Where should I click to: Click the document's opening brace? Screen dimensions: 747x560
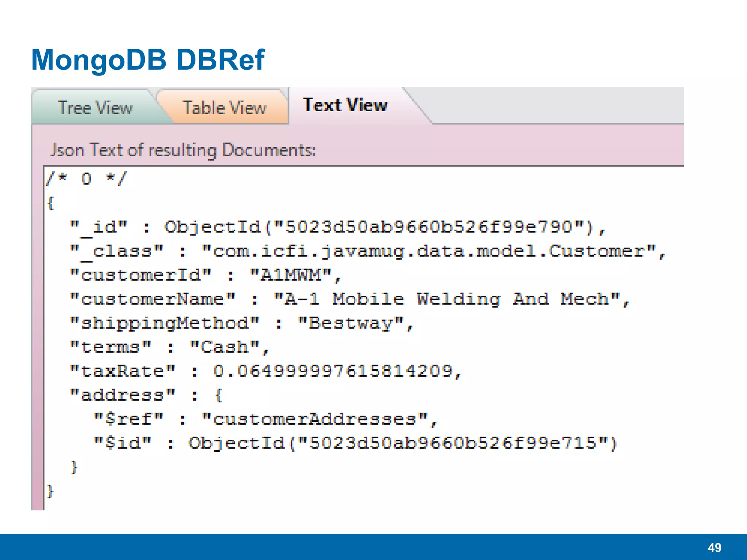51,203
